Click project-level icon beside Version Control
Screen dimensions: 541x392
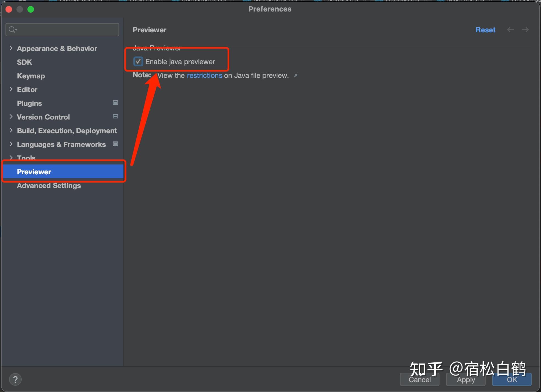point(115,116)
